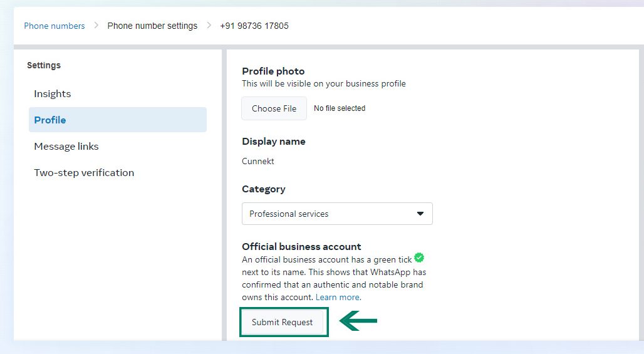This screenshot has width=644, height=354.
Task: Open the Insights settings section
Action: coord(52,93)
